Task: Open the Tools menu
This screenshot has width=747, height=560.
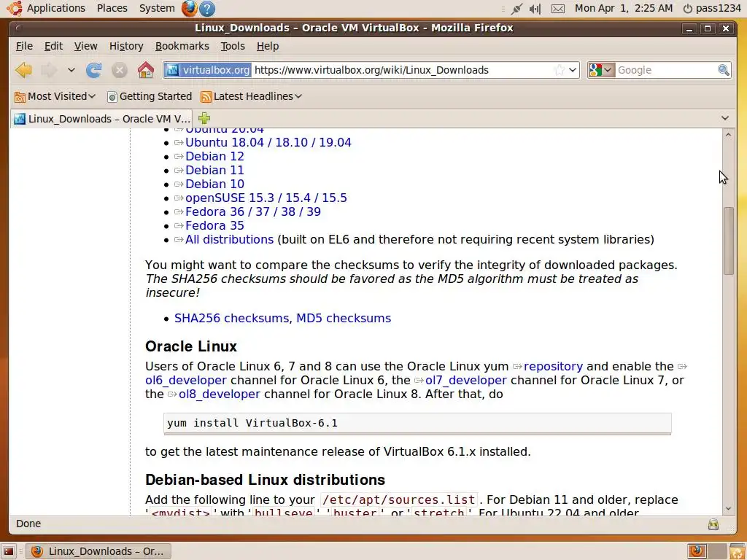Action: 233,46
